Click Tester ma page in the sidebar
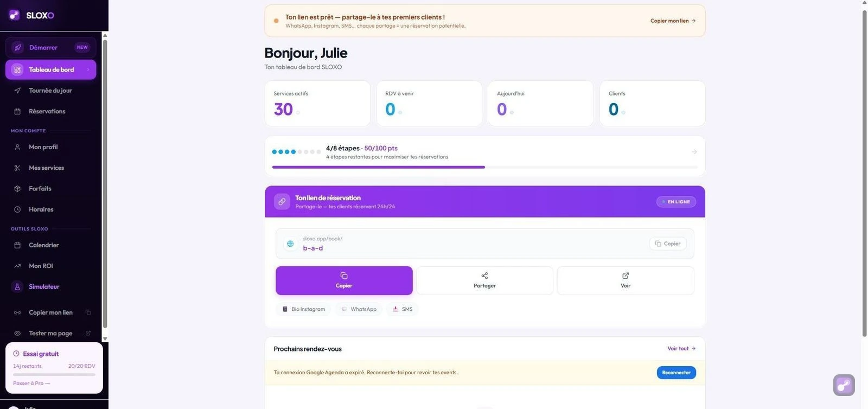 (51, 333)
